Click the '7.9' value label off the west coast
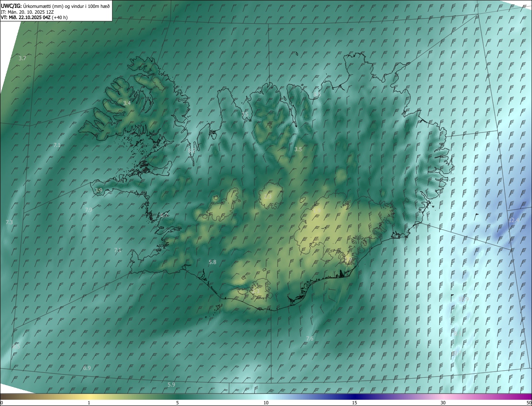The height and width of the screenshot is (406, 532). [x=89, y=210]
